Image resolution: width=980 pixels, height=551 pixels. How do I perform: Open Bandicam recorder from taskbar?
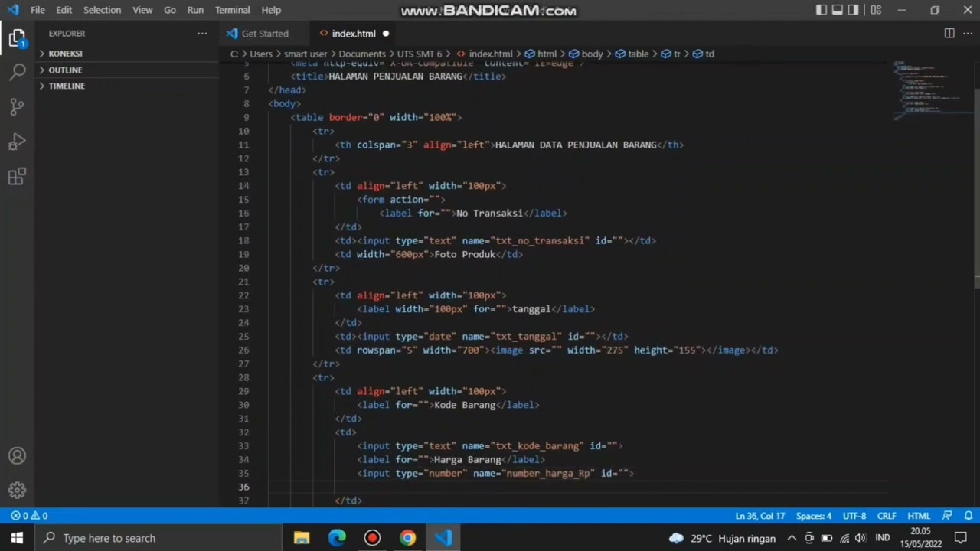click(372, 538)
